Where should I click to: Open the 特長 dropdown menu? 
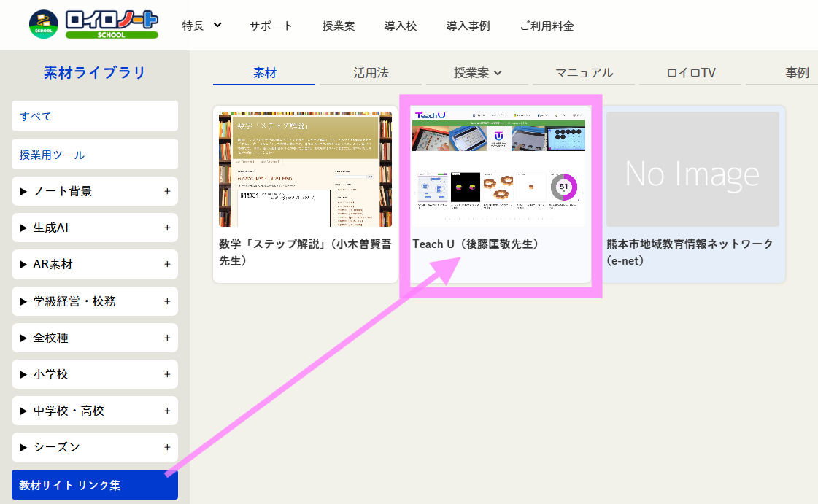click(201, 26)
